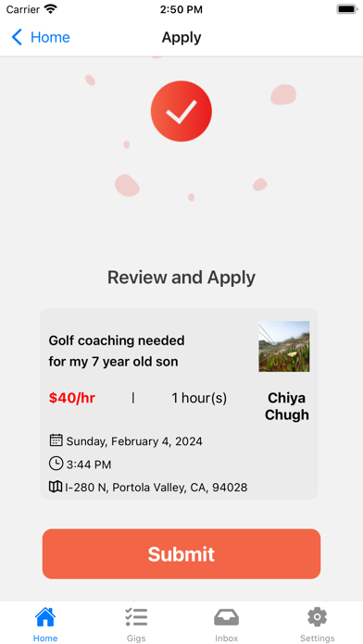Click the clock icon beside 3:44 PM

pos(56,464)
